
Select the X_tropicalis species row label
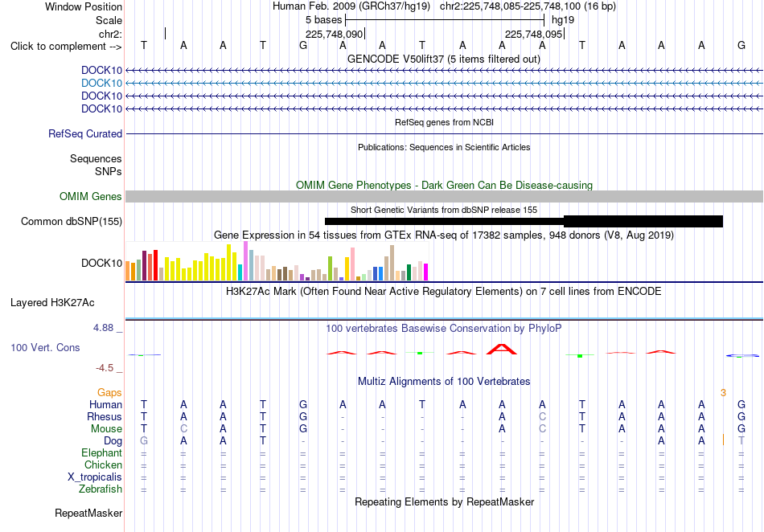click(x=95, y=477)
